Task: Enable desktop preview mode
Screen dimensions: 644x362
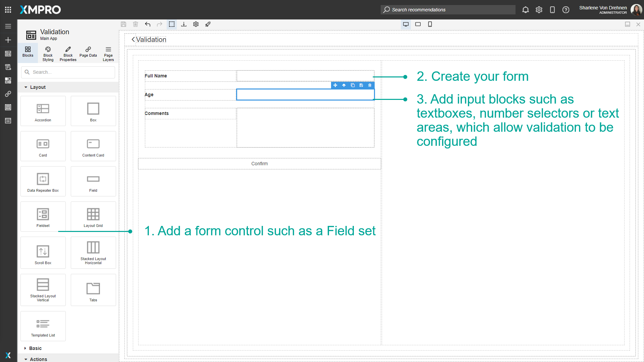Action: point(406,24)
